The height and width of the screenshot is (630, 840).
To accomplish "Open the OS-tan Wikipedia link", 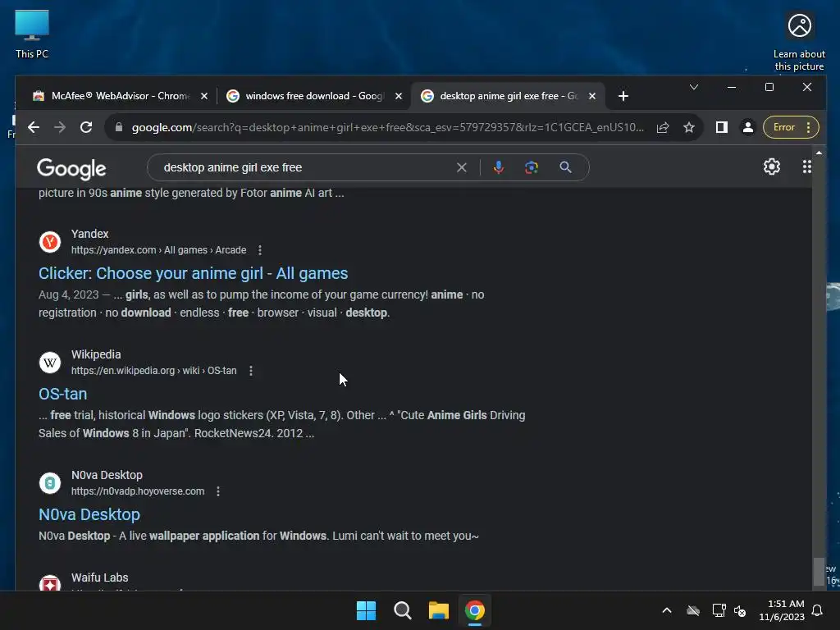I will pos(62,394).
